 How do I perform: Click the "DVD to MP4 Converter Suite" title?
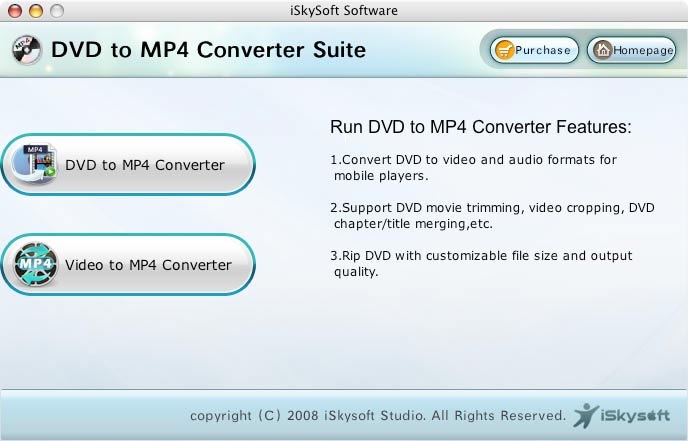[x=208, y=50]
